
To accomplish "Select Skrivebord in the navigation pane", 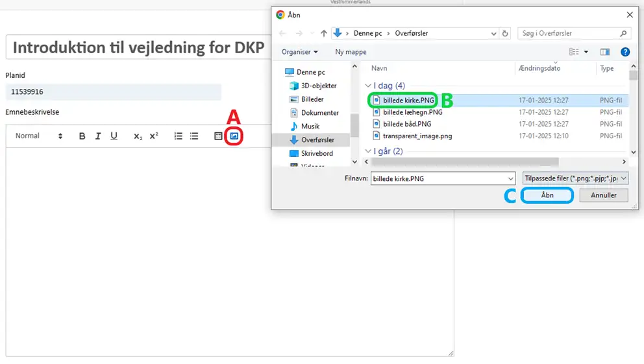I will (317, 153).
